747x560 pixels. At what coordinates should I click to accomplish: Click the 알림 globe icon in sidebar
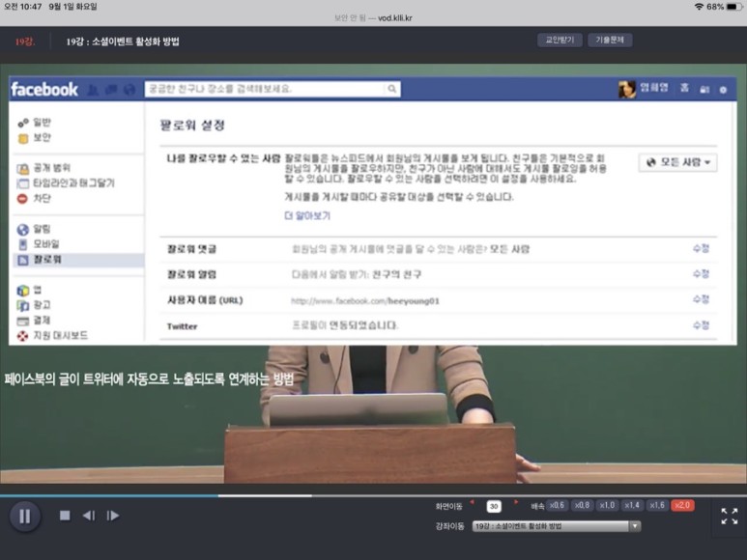click(23, 230)
